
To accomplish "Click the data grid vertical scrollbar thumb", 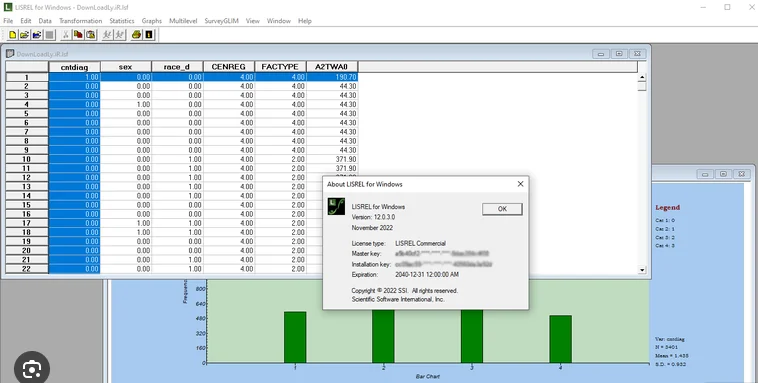I will (x=642, y=86).
